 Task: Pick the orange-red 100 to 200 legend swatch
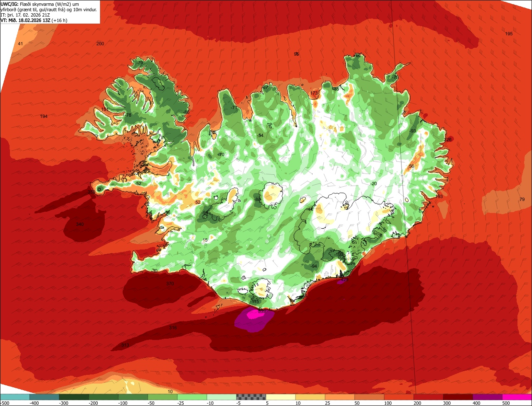click(398, 397)
